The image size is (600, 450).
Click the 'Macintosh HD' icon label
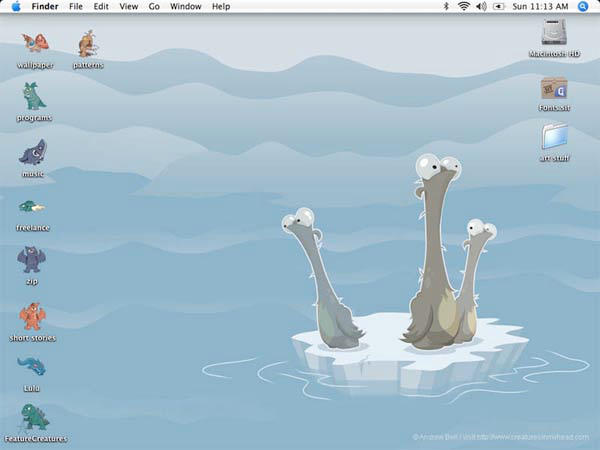554,54
